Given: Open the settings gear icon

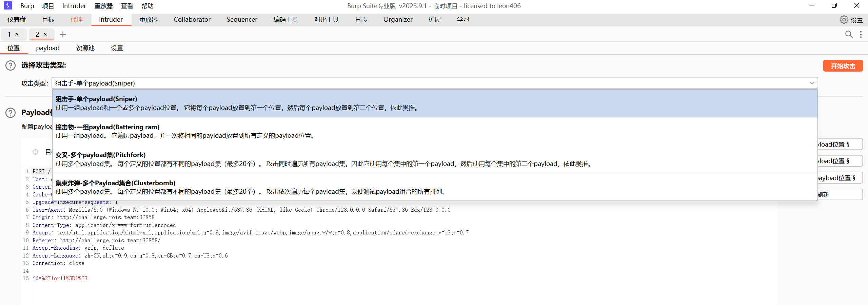Looking at the screenshot, I should click(844, 20).
